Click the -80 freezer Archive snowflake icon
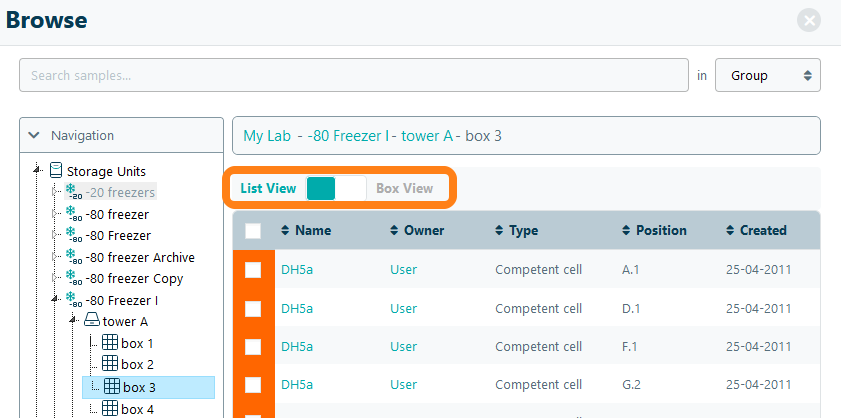Viewport: 841px width, 418px height. pos(72,257)
